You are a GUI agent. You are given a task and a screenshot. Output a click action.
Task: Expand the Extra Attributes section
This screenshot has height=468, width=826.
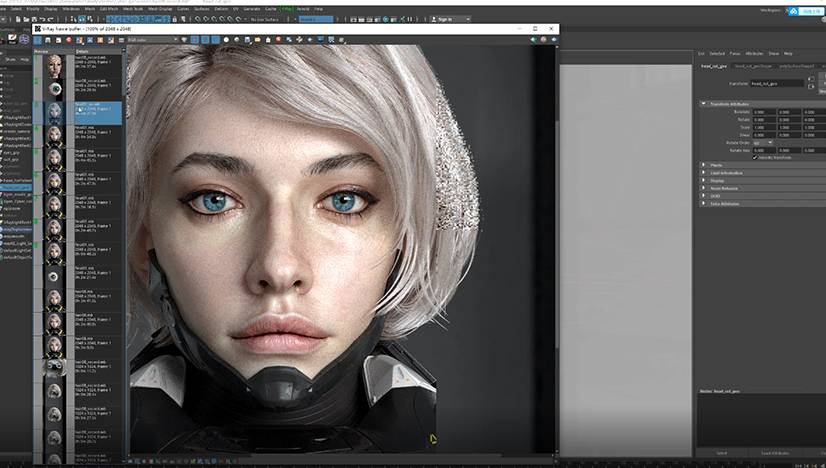click(x=703, y=203)
